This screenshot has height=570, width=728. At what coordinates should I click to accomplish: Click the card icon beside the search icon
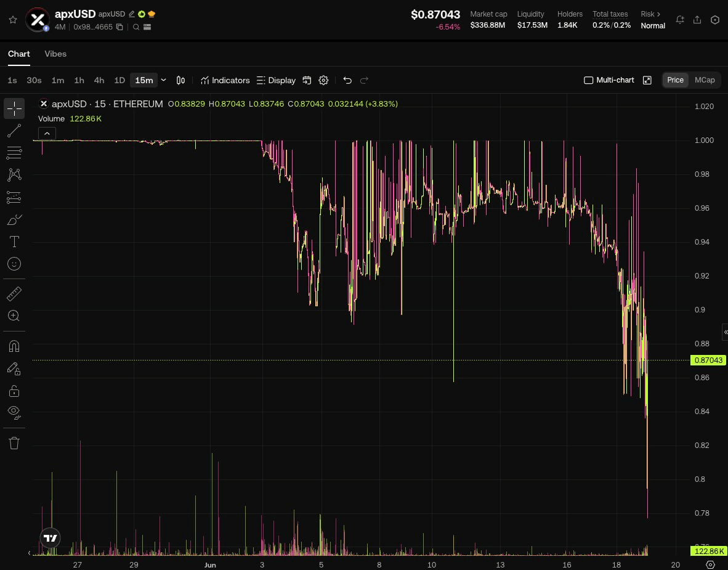point(147,27)
